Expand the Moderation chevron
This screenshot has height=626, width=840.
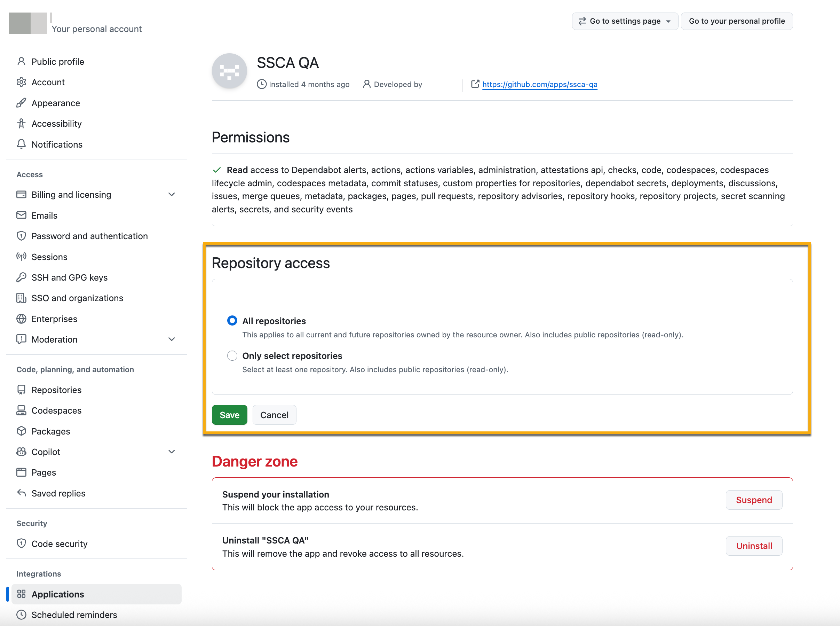(x=172, y=339)
